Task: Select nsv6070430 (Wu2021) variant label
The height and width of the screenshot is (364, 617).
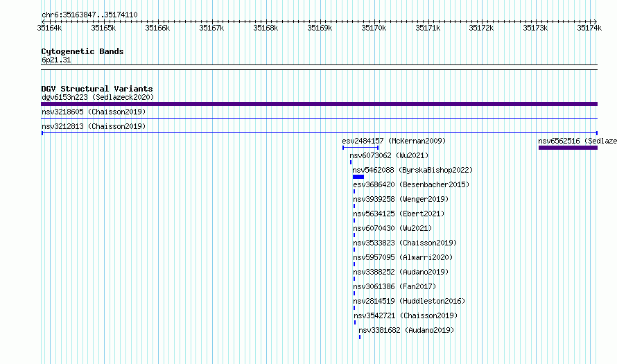Action: 392,228
